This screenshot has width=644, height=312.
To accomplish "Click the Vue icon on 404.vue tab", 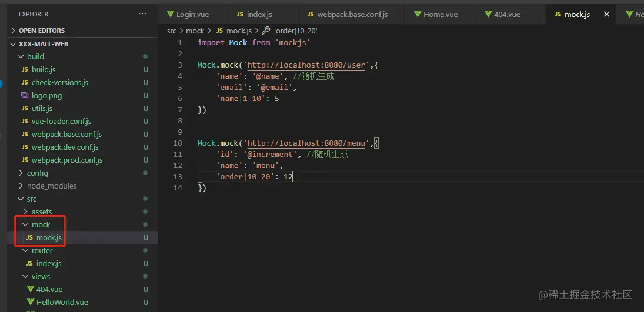I will point(488,14).
